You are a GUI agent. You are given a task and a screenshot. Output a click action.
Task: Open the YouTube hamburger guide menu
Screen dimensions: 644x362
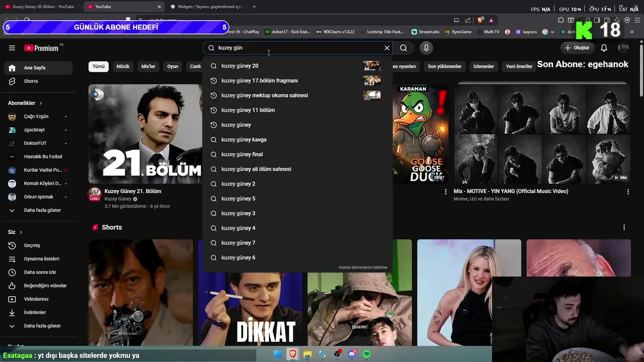coord(12,48)
